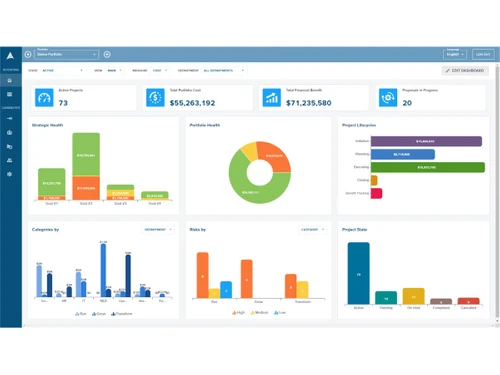Toggle the High legend item in the Risks chart
The height and width of the screenshot is (375, 500).
238,313
